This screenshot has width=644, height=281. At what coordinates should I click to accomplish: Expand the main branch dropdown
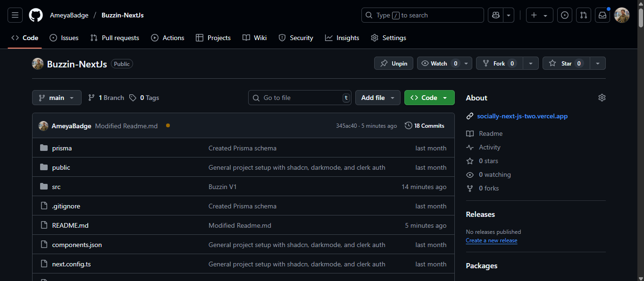[57, 98]
